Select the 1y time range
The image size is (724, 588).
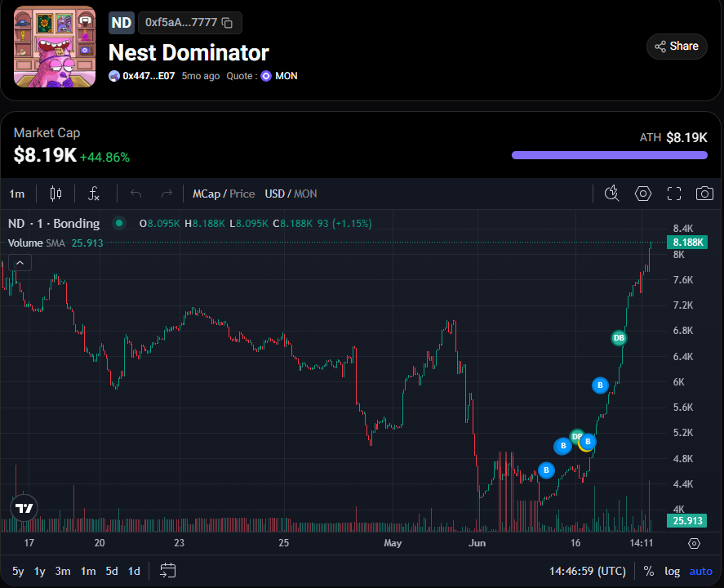point(40,572)
